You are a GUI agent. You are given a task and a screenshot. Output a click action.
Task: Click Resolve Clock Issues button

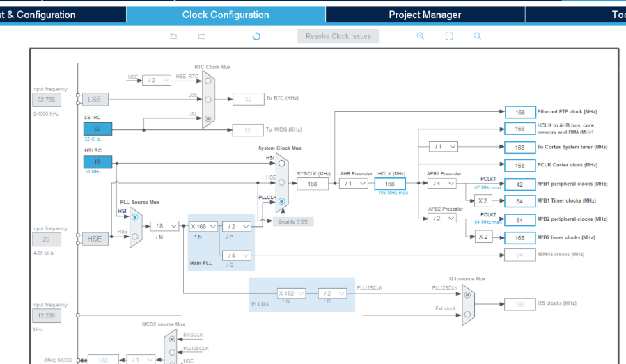338,36
